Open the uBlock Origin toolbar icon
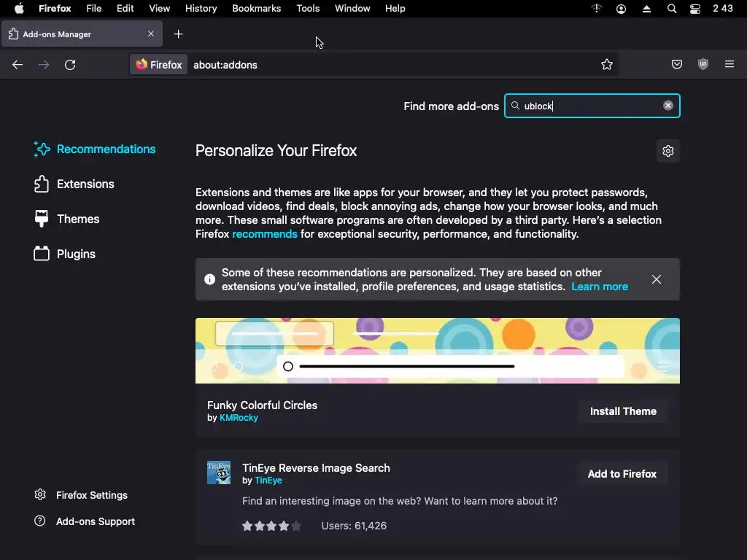Screen dimensions: 747x560 703,65
